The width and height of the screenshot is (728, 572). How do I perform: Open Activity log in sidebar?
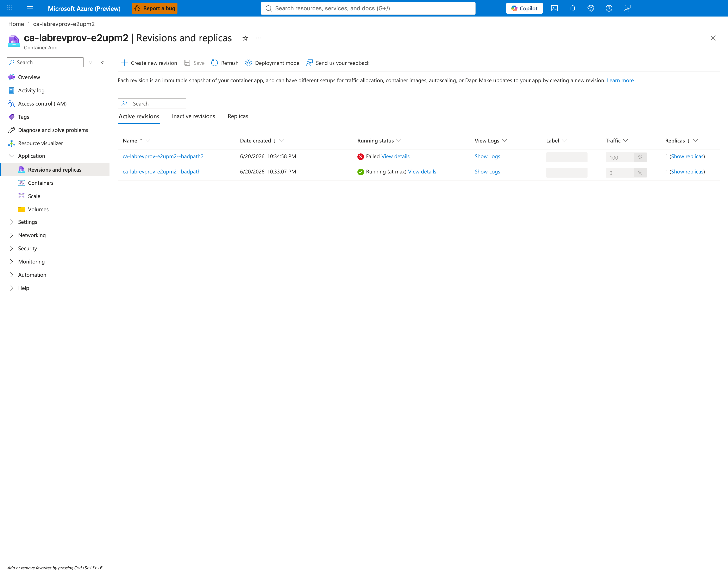31,90
